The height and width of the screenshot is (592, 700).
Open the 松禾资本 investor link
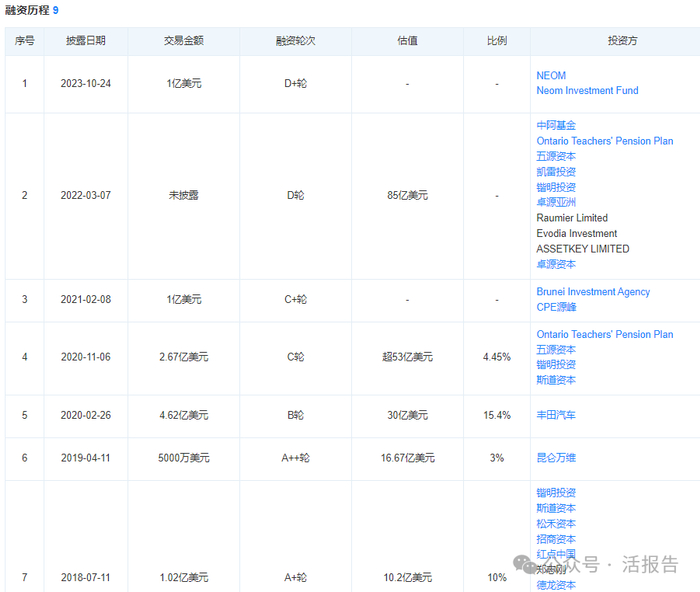tap(556, 524)
